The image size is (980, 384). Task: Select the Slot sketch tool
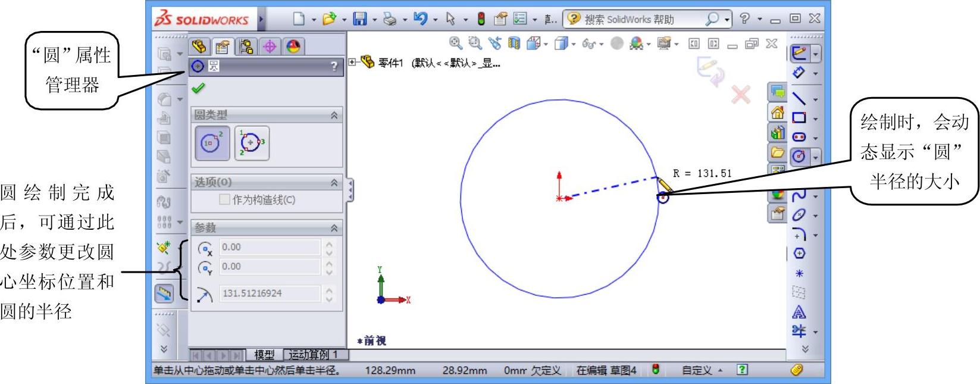coord(799,137)
